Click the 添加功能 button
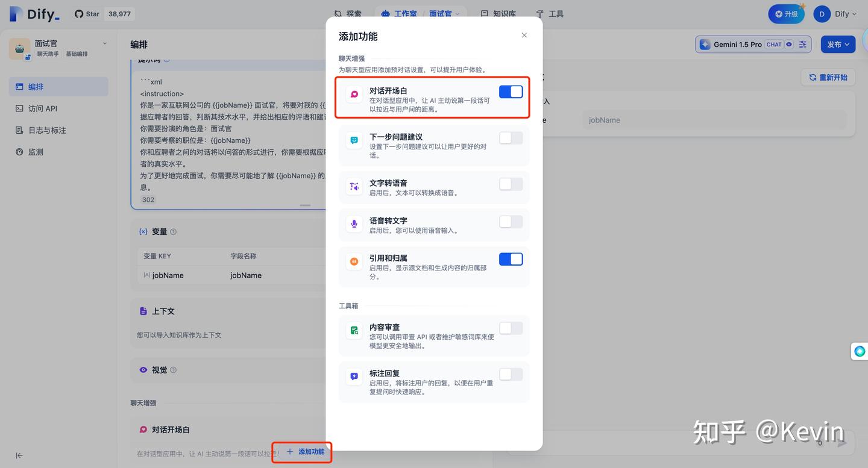 click(305, 452)
